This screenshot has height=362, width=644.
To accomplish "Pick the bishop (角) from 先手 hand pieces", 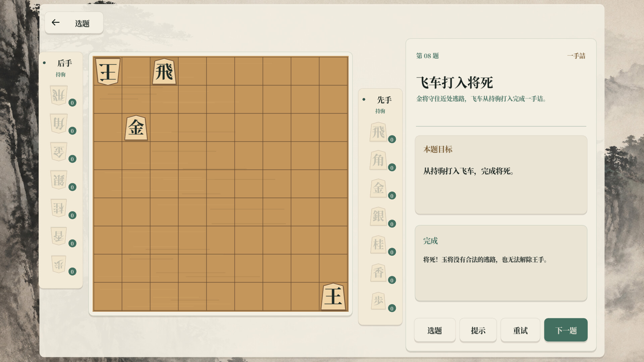I will pyautogui.click(x=378, y=160).
